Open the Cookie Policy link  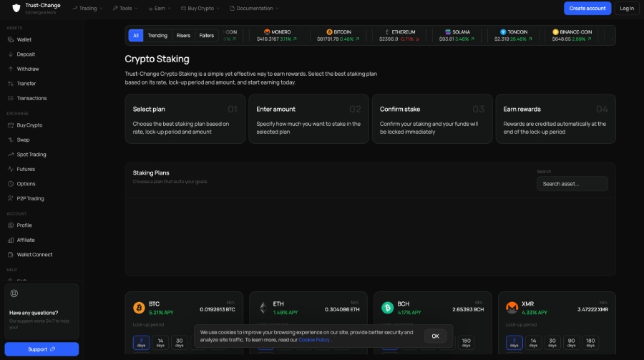pos(314,340)
